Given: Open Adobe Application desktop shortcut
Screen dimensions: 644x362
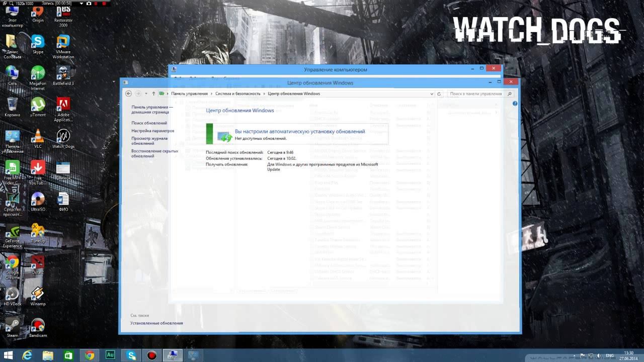Looking at the screenshot, I should (x=63, y=110).
